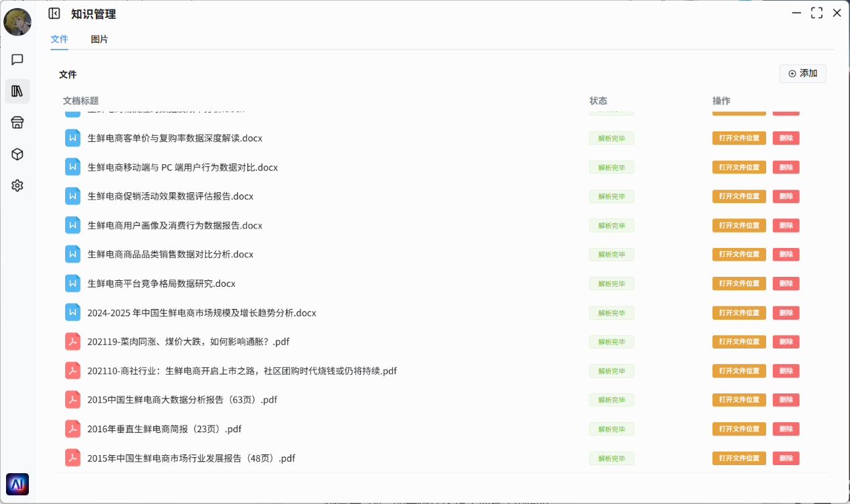
Task: Click the PDF icon for 2016年垂直生鲜电商简报
Action: point(72,429)
